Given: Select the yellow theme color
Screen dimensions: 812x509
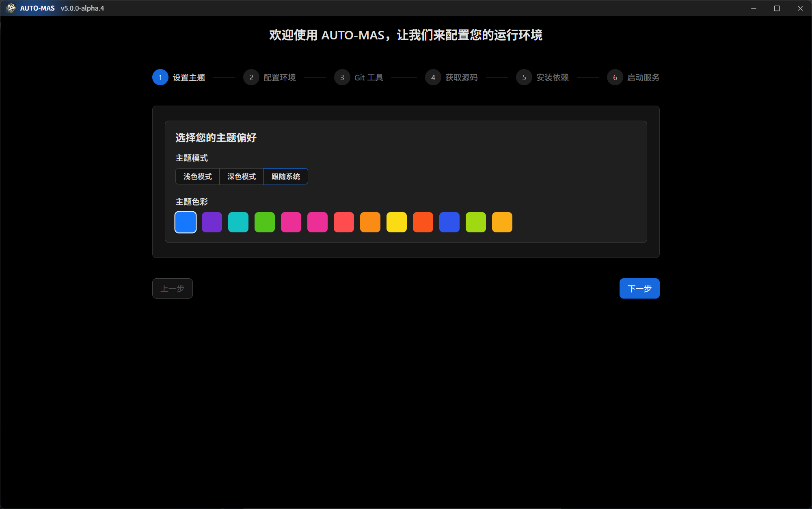Looking at the screenshot, I should 396,222.
